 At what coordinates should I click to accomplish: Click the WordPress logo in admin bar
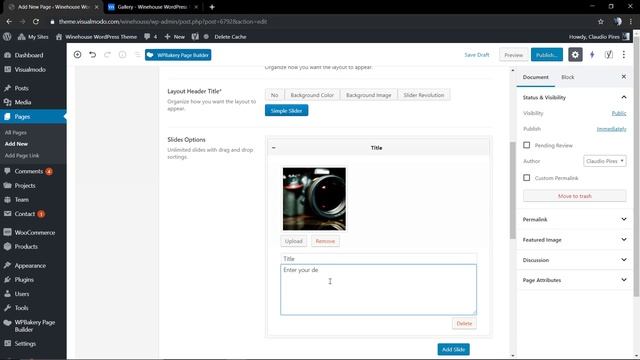pos(7,36)
